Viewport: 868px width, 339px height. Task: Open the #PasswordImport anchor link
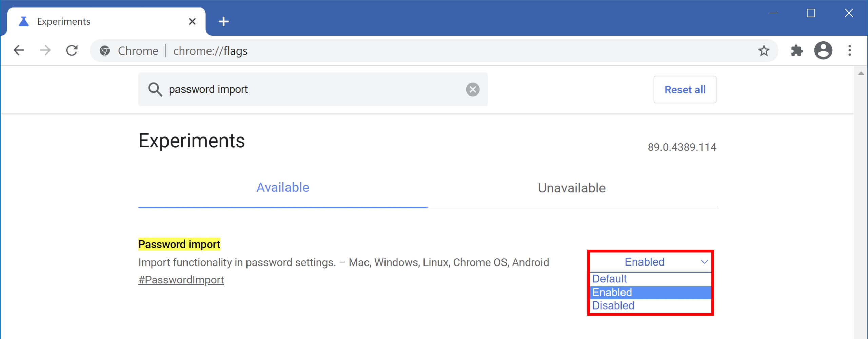coord(181,280)
